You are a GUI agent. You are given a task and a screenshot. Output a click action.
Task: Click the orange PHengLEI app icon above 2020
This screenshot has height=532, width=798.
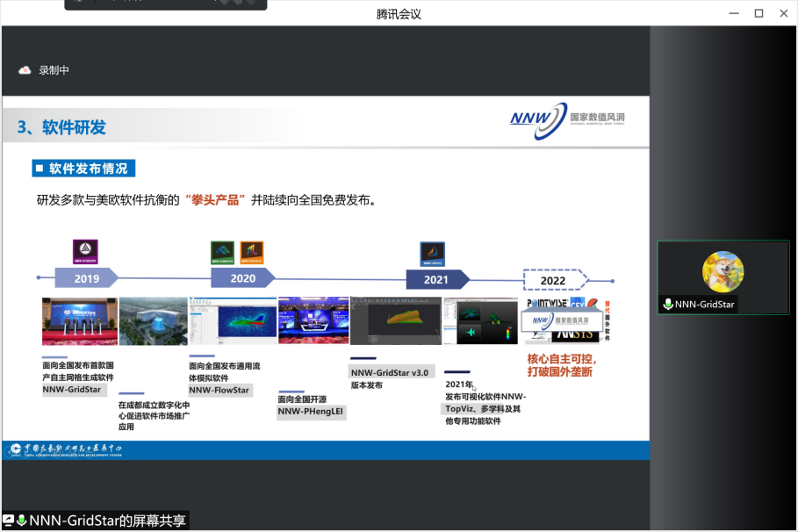coord(252,253)
